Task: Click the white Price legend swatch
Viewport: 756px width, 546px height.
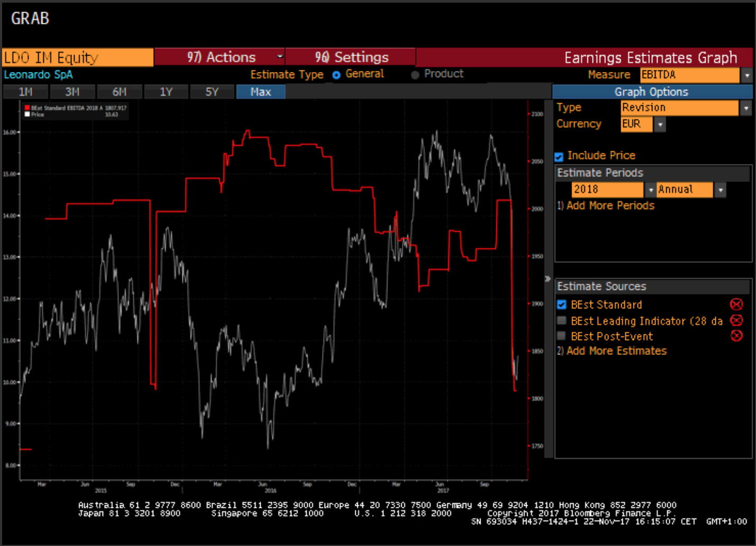Action: coord(27,114)
